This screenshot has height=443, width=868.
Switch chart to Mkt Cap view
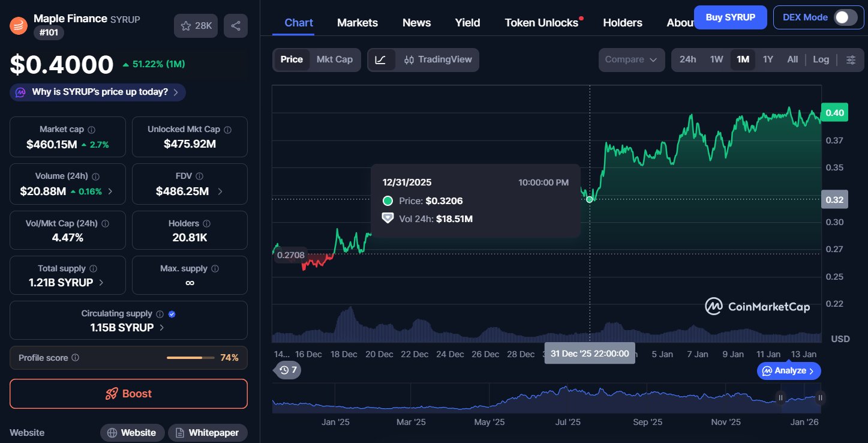click(x=334, y=60)
